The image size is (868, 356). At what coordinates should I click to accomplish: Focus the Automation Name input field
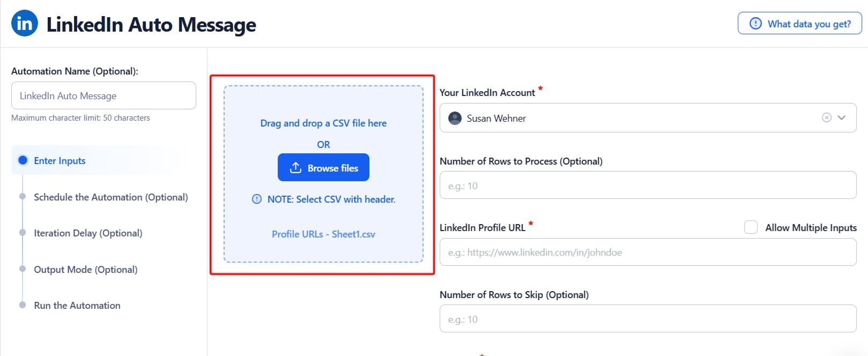(x=103, y=96)
